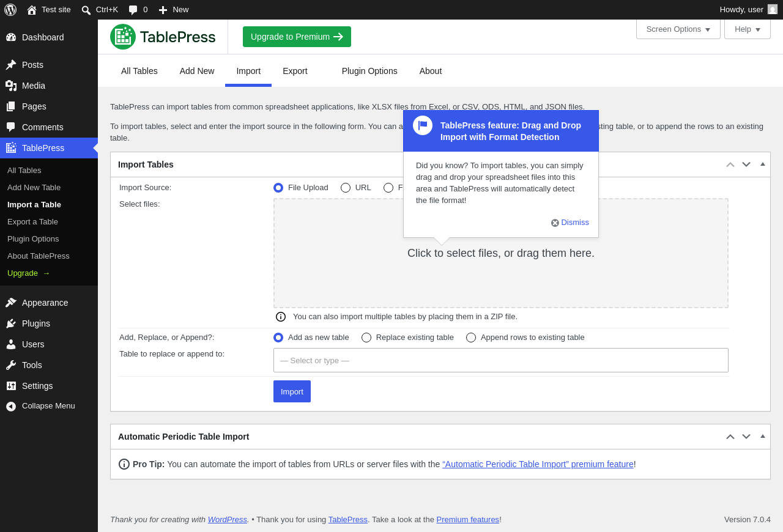Screen dimensions: 783x532
Task: Choose Add as new table option
Action: point(278,338)
